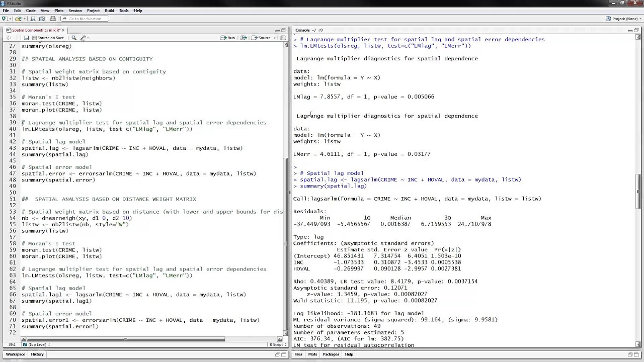Click the Console tab label
Screen dimensions: 644x362
pyautogui.click(x=302, y=30)
